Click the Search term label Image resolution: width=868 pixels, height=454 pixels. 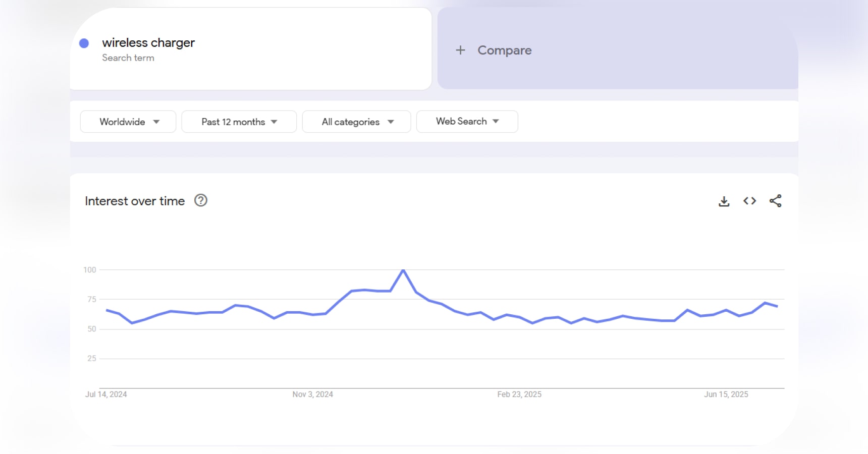coord(128,58)
